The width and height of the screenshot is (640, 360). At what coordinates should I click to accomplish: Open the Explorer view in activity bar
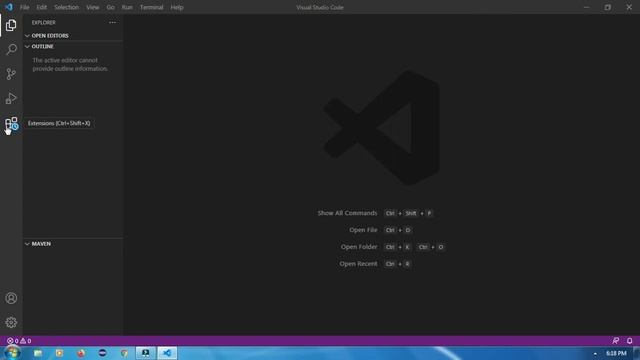[x=11, y=25]
